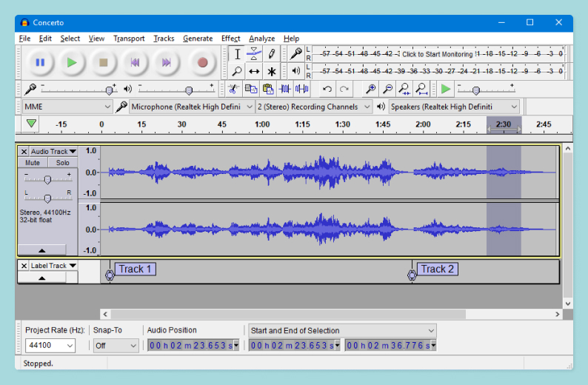Redo the last undone action

pos(344,90)
